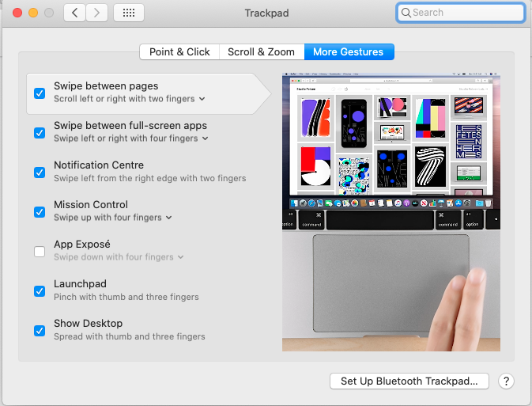Open the help question mark button
Screen dimensions: 532x406
506,381
